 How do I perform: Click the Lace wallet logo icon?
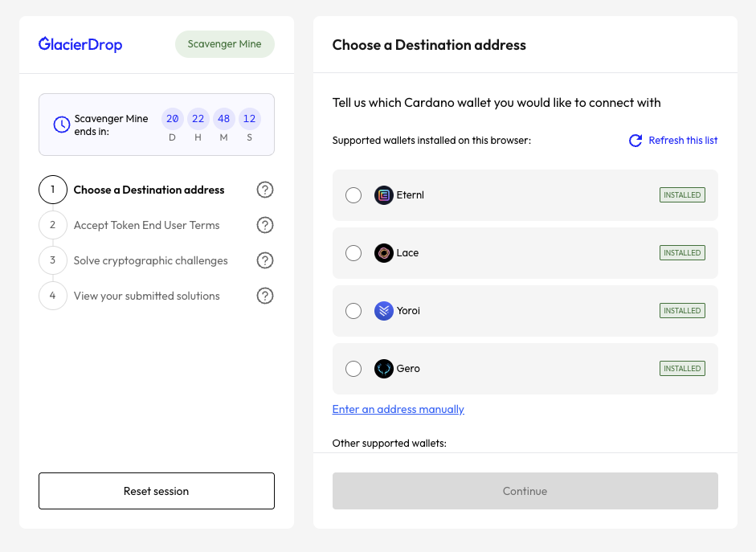[384, 253]
